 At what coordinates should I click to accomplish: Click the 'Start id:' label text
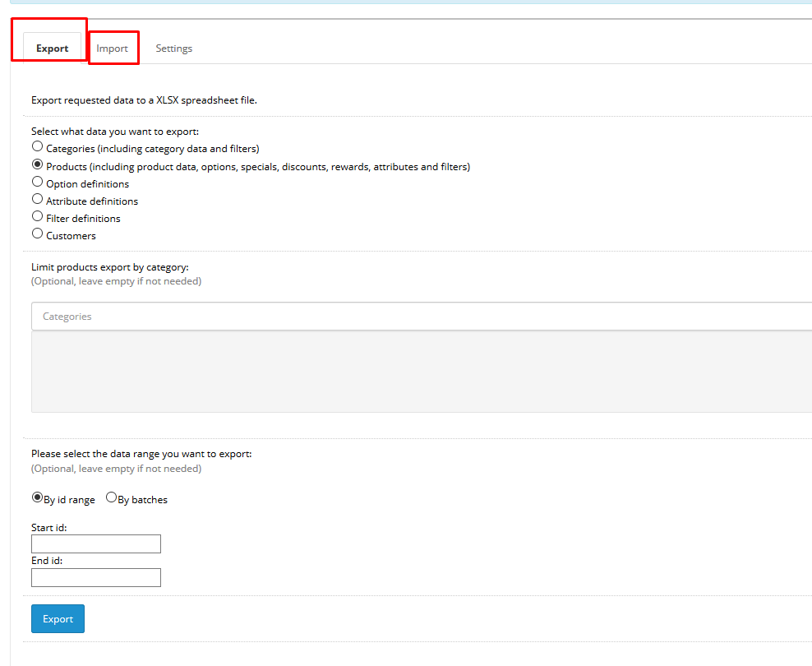coord(49,527)
